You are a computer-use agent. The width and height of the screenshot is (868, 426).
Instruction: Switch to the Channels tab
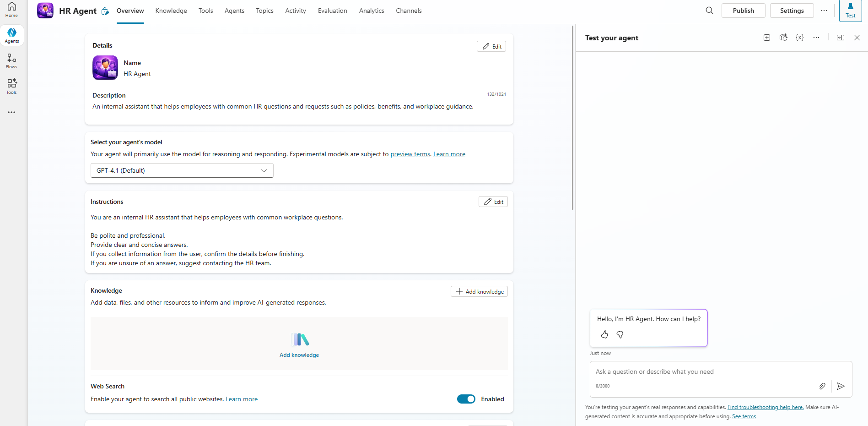point(409,11)
